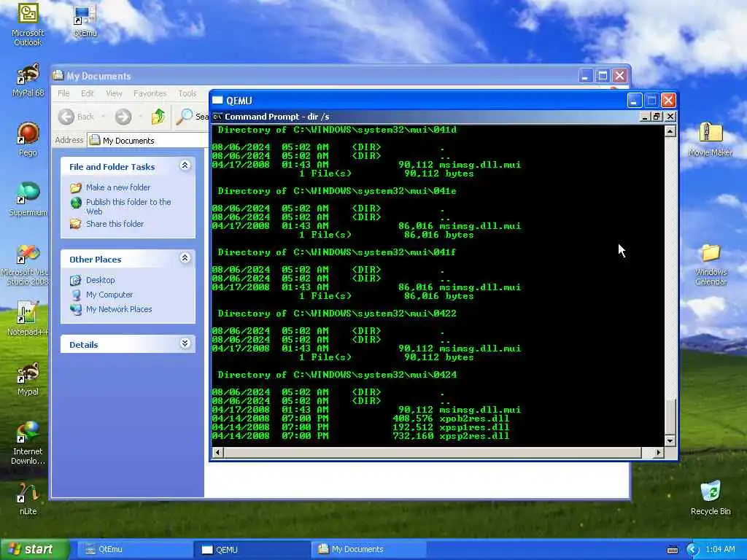Open the Windows Calendar desktop folder
Viewport: 747px width, 560px height.
click(711, 264)
